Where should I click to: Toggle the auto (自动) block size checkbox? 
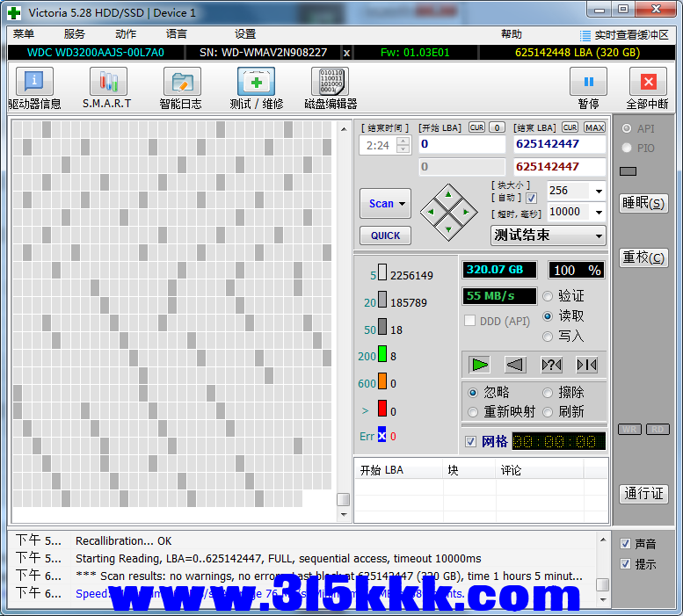click(531, 199)
